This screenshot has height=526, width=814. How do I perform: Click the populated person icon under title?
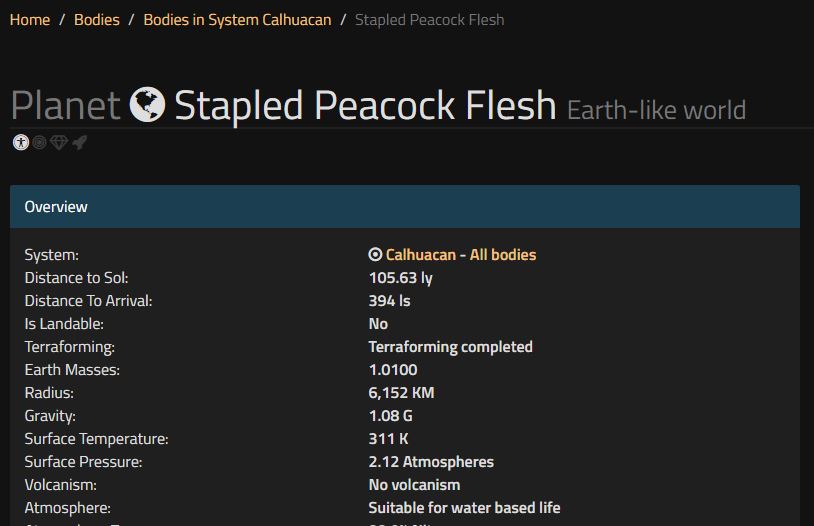coord(21,142)
